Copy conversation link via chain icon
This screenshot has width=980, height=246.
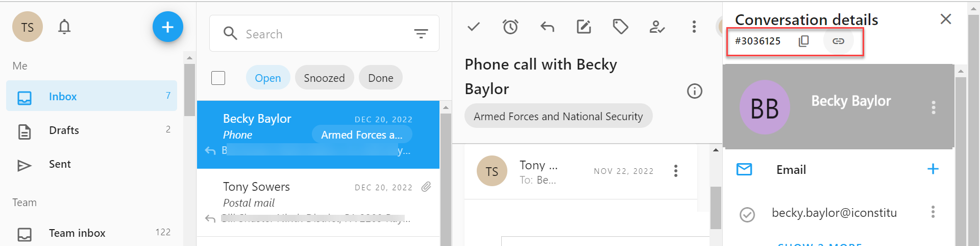pyautogui.click(x=838, y=41)
